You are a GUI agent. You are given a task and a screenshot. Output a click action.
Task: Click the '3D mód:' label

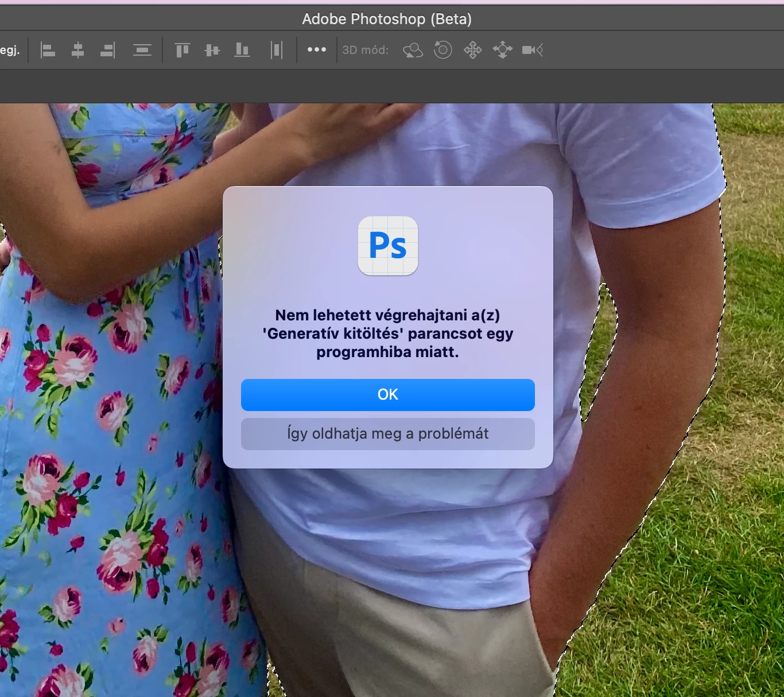tap(366, 50)
